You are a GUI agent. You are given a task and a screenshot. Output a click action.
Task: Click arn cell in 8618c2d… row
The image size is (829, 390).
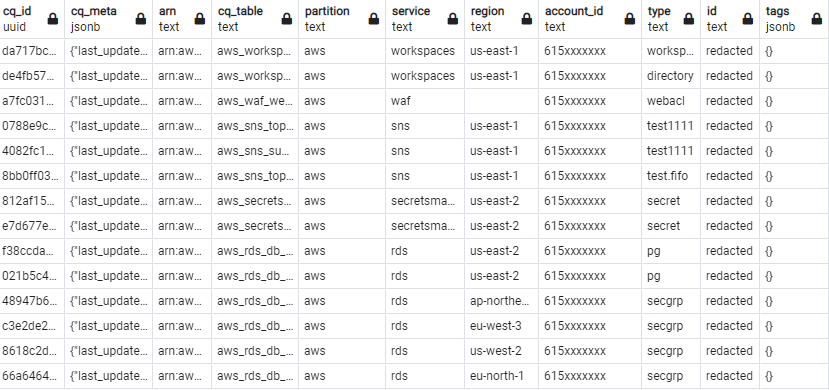click(x=182, y=351)
